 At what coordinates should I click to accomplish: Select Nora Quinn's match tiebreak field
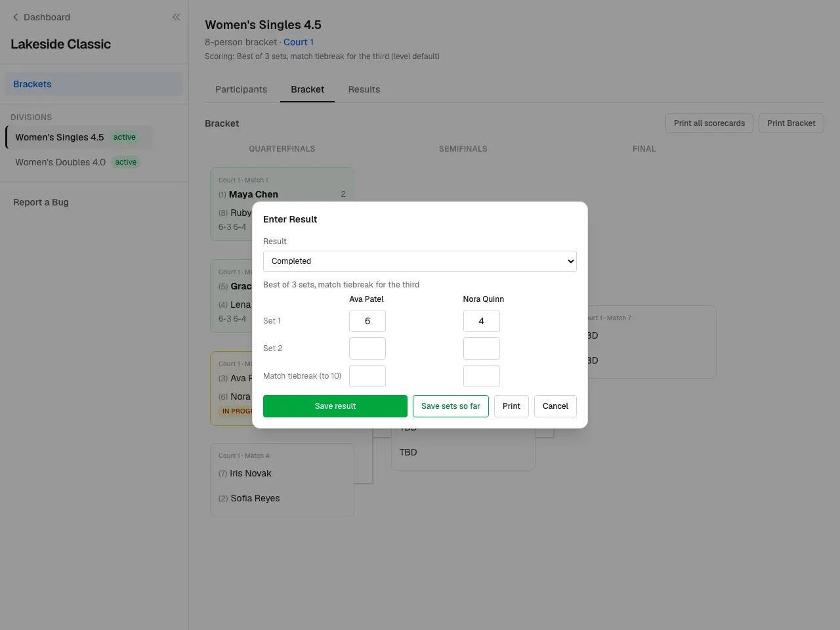tap(482, 376)
